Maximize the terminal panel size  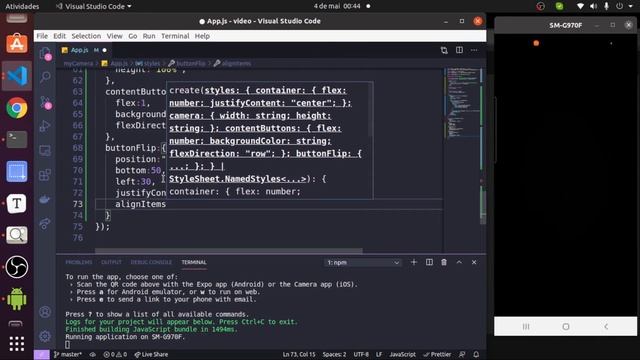[459, 262]
